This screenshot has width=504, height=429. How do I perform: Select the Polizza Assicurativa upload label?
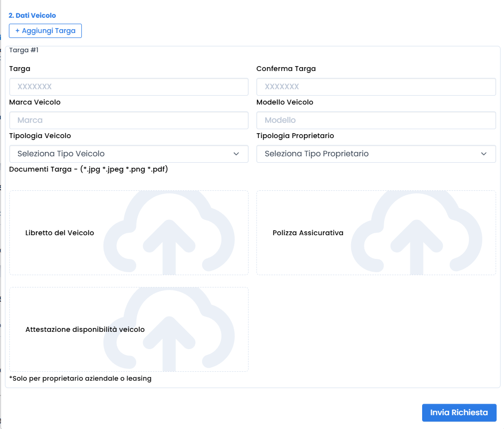point(308,233)
